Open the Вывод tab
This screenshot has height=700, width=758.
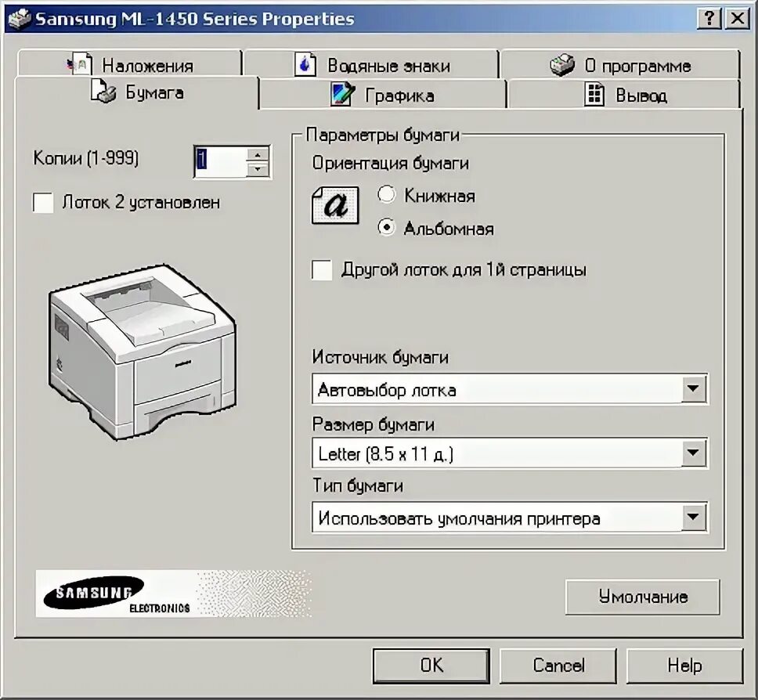point(624,95)
